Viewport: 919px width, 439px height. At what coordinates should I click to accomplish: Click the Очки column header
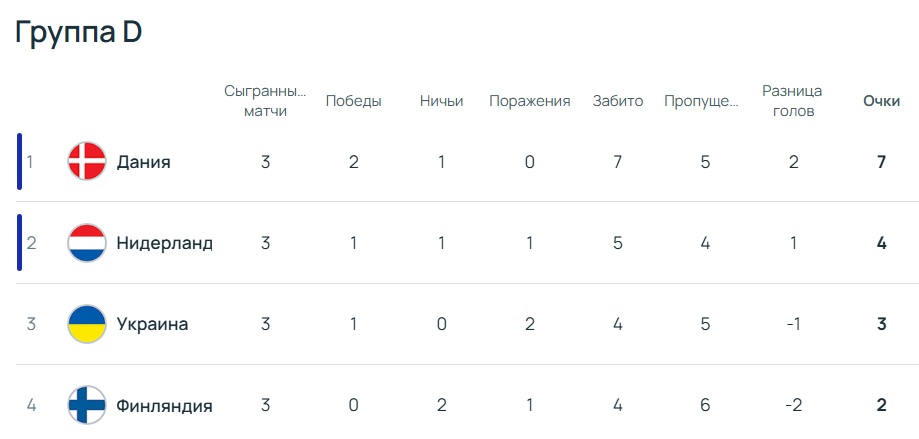pos(881,101)
